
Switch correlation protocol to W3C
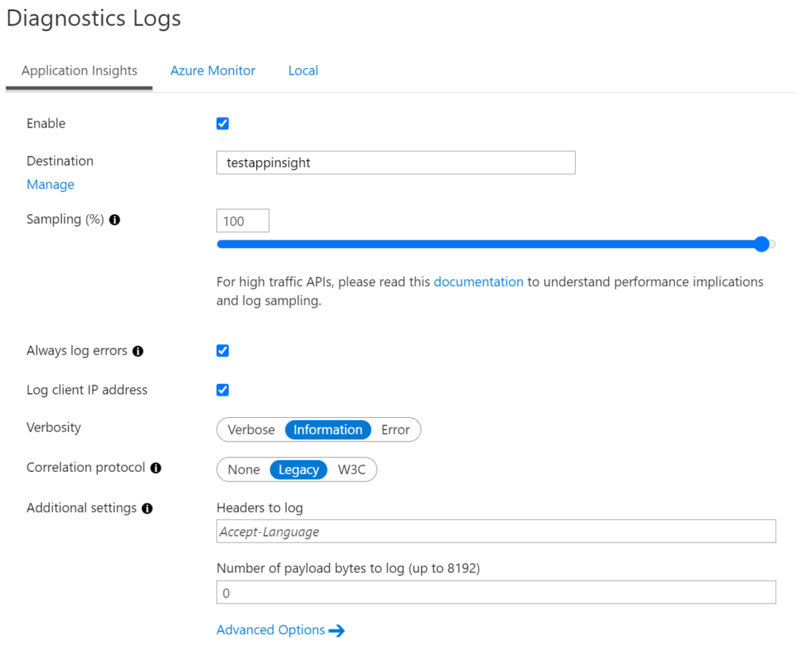click(352, 469)
